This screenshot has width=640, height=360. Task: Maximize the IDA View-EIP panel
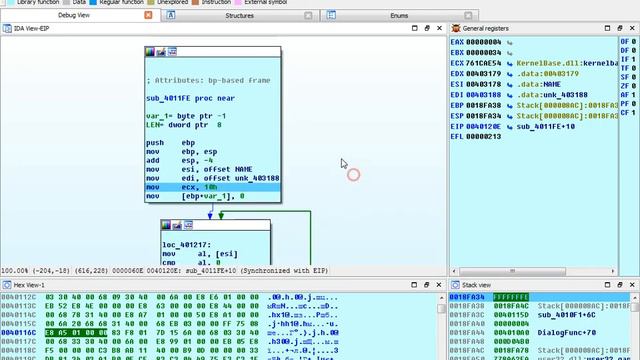[x=415, y=28]
